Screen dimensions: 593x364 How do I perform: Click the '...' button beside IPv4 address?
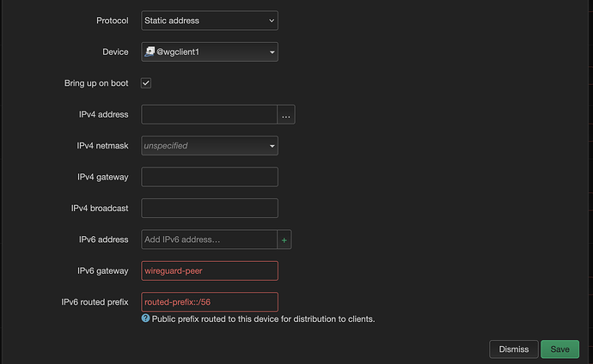pyautogui.click(x=286, y=114)
